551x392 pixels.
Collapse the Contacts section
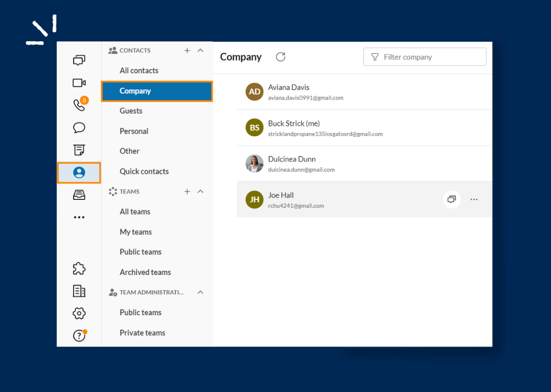point(200,51)
